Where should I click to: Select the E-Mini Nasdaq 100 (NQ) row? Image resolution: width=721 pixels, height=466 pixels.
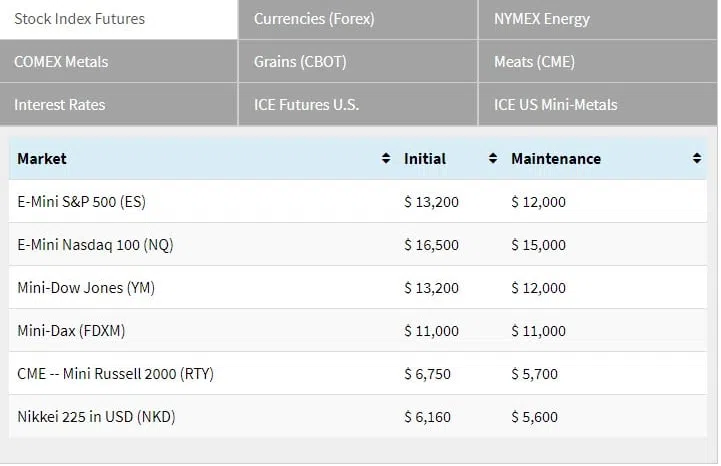point(358,245)
